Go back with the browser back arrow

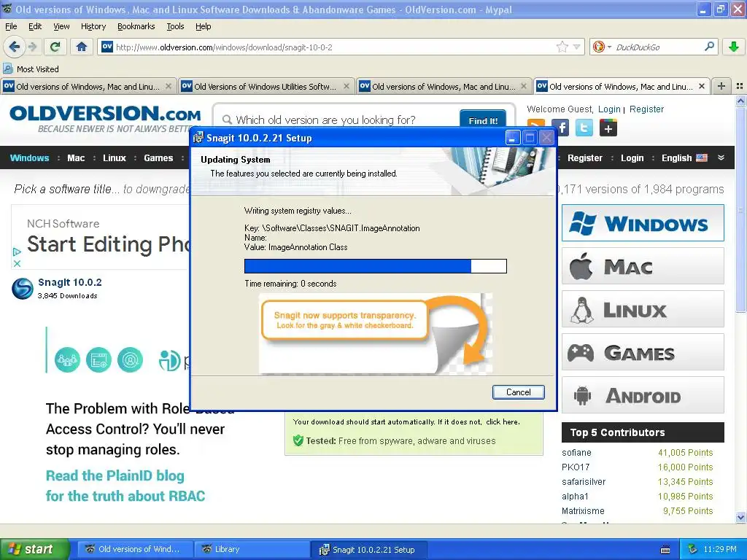(x=14, y=47)
